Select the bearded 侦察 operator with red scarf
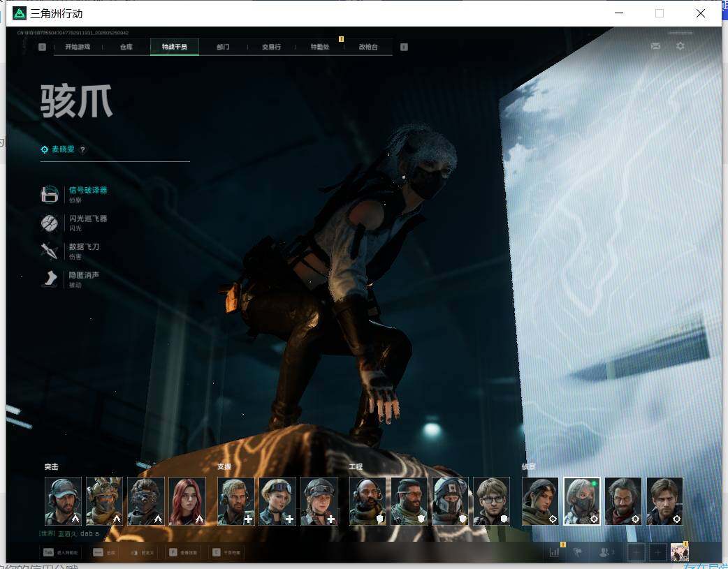Screen dimensions: 728x569 (623, 501)
